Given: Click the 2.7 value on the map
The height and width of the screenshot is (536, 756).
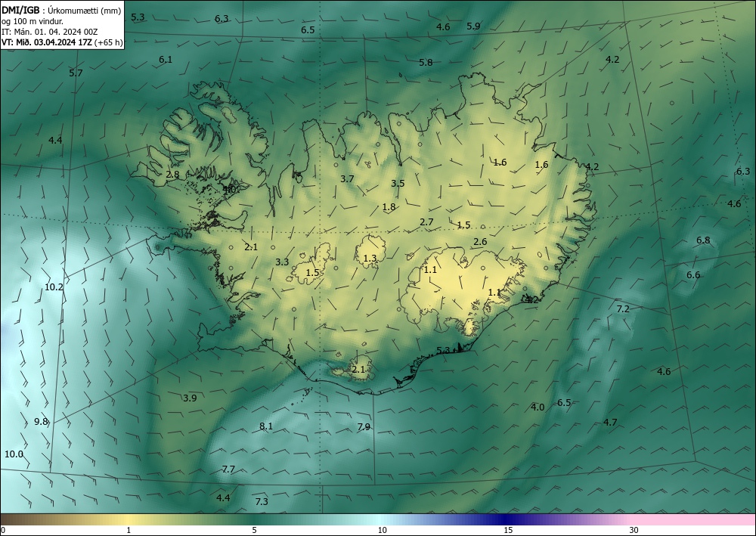Looking at the screenshot, I should coord(426,222).
